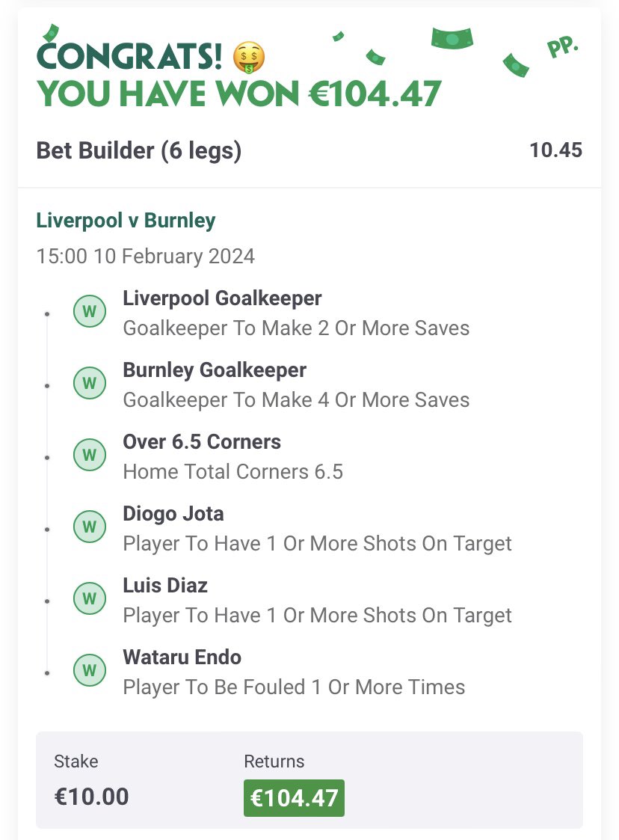Click the W badge beside Over 6.5 Corners
This screenshot has width=619, height=840.
90,455
